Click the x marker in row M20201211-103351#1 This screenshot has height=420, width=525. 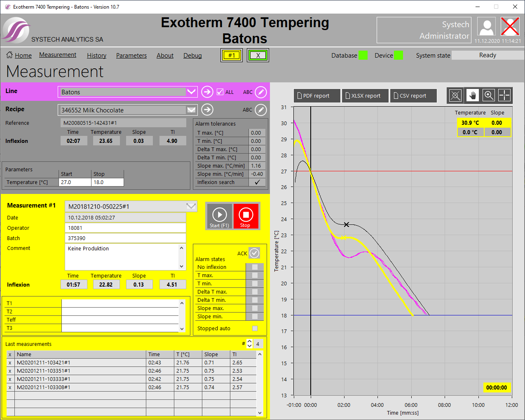coord(10,371)
